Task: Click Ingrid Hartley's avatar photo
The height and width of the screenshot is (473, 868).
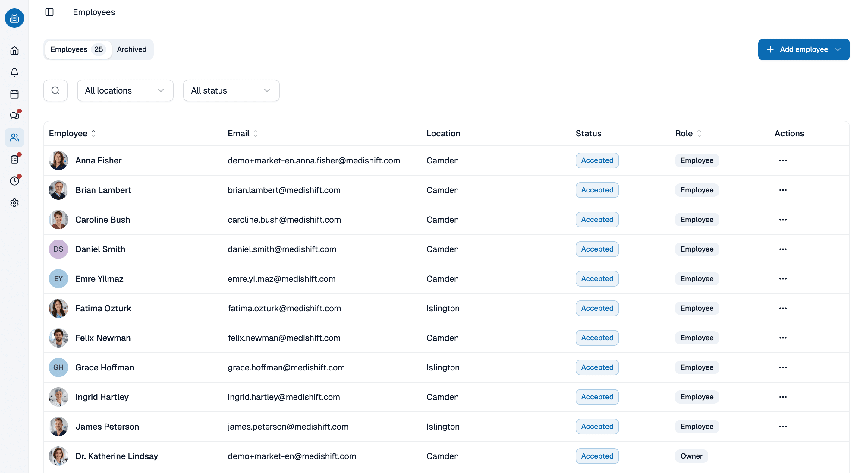Action: (58, 397)
